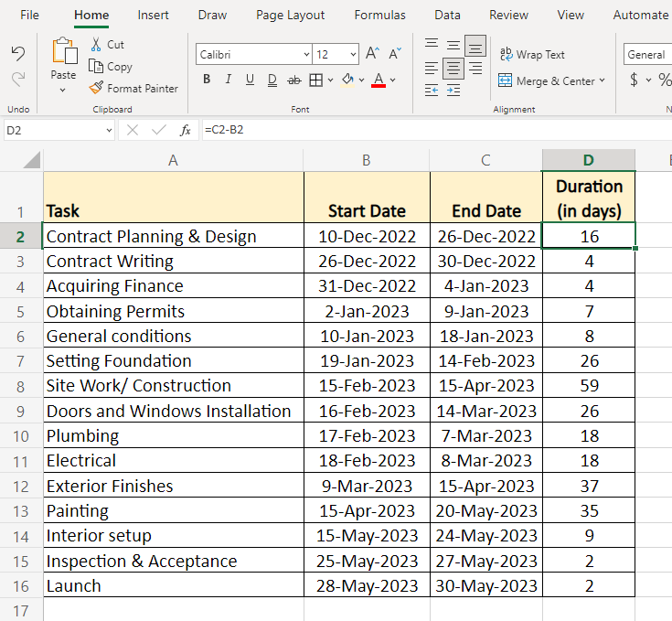Click the Borders grid icon
The width and height of the screenshot is (672, 621).
coord(315,80)
